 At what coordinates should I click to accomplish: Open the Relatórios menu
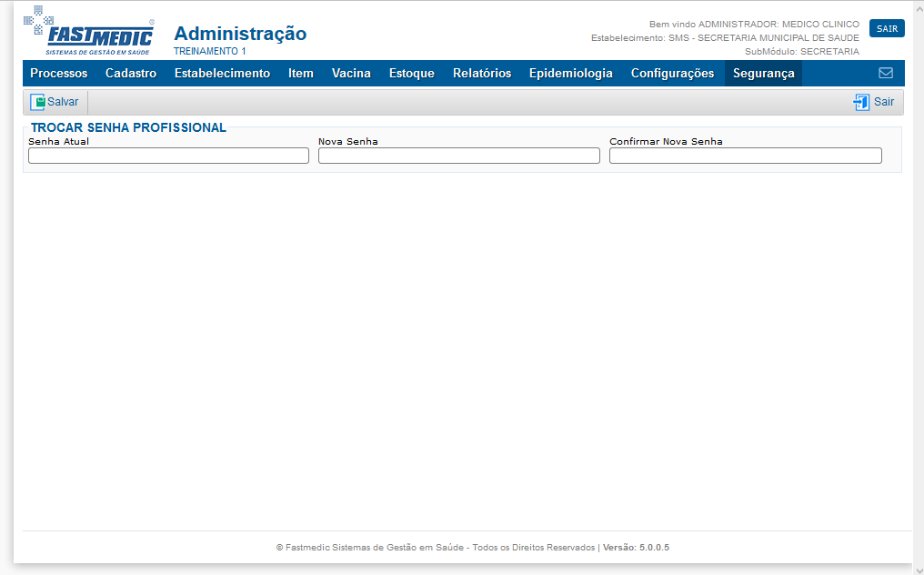[x=482, y=73]
